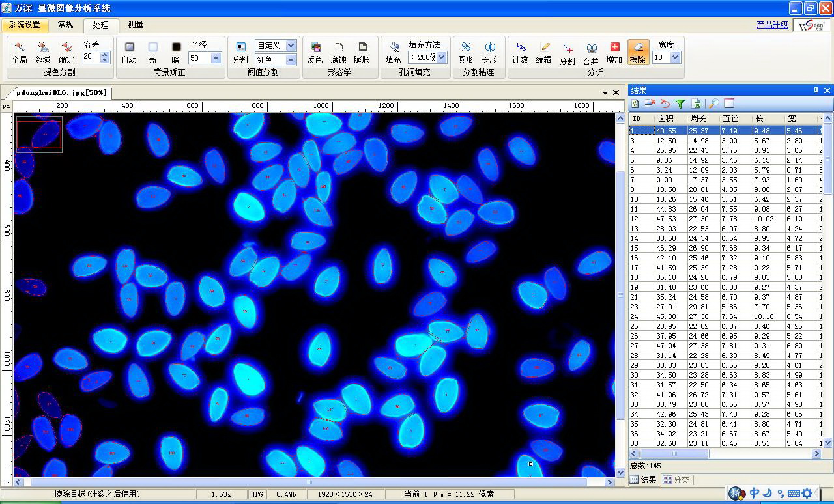The height and width of the screenshot is (504, 834).
Task: Select the 全局 global color picker tool
Action: [x=19, y=52]
